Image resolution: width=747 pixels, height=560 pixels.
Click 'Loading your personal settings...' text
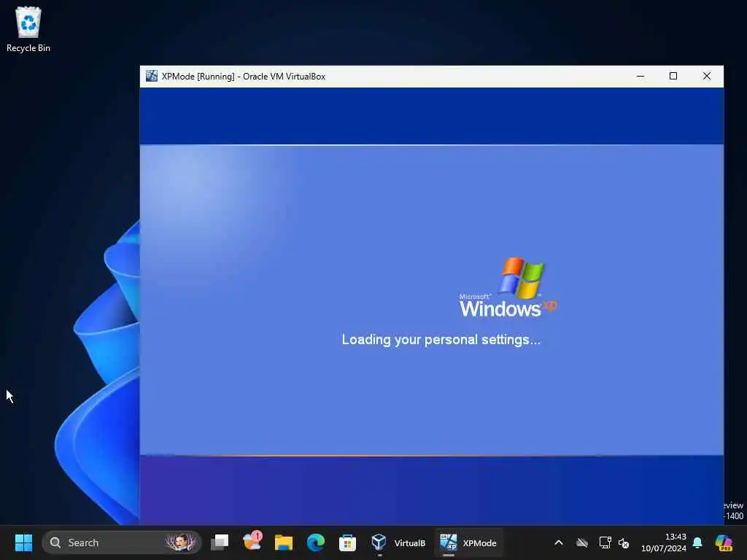click(441, 340)
